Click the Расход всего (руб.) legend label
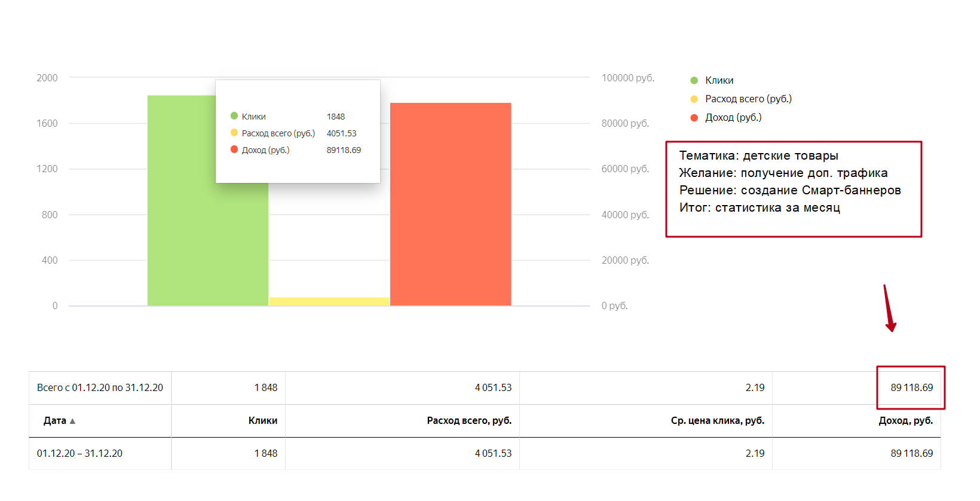This screenshot has width=980, height=501. click(748, 99)
